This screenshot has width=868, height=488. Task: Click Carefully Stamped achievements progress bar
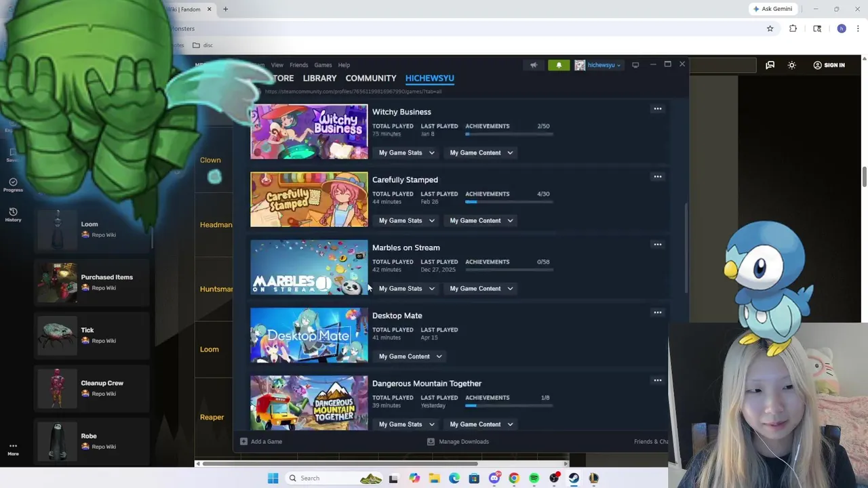coord(509,202)
